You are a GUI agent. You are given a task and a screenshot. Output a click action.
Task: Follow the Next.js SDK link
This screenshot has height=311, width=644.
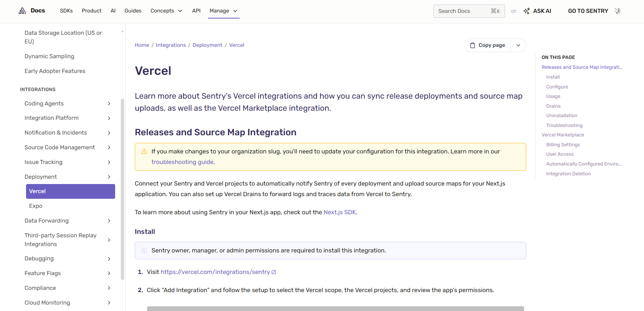click(x=340, y=212)
